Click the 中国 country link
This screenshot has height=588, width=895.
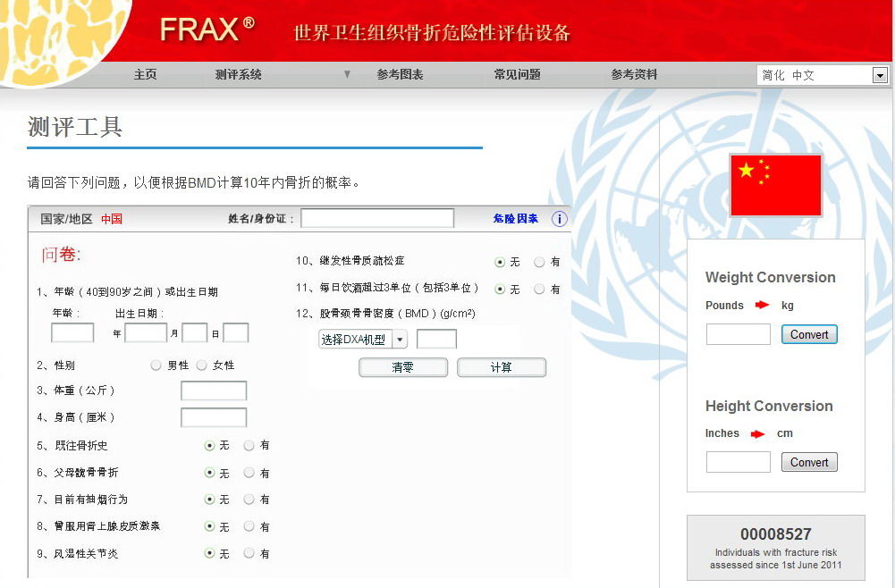pyautogui.click(x=111, y=219)
